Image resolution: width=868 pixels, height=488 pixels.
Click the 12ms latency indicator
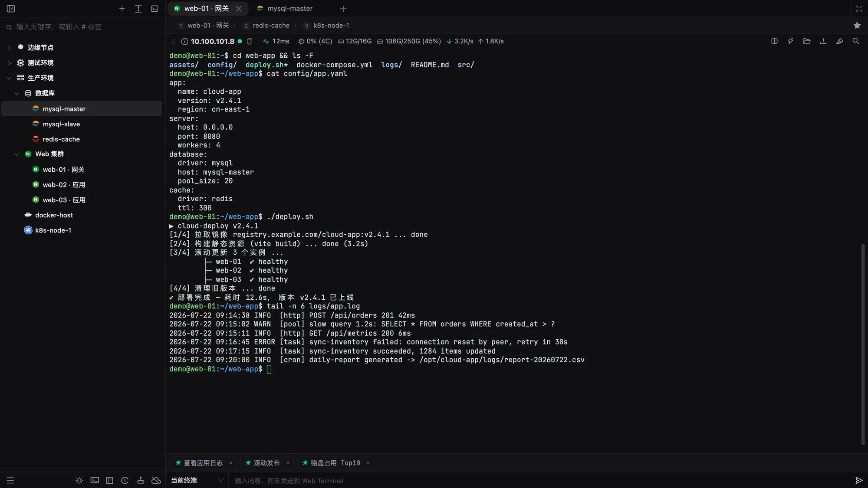(276, 41)
